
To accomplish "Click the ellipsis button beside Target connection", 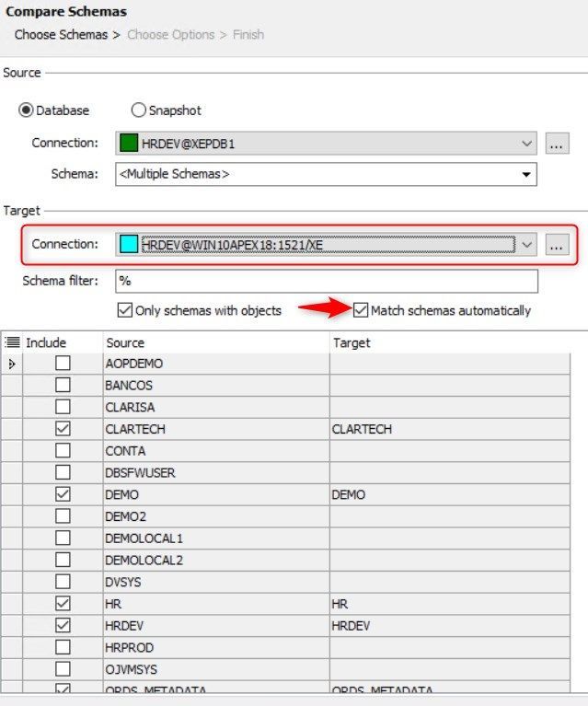I will pyautogui.click(x=557, y=245).
